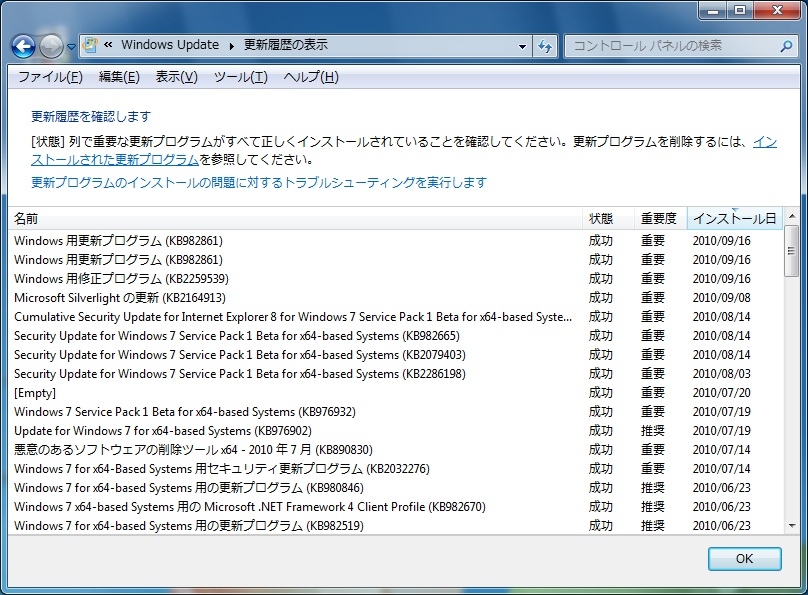
Task: Click the list scrollbar down arrow
Action: click(x=792, y=526)
